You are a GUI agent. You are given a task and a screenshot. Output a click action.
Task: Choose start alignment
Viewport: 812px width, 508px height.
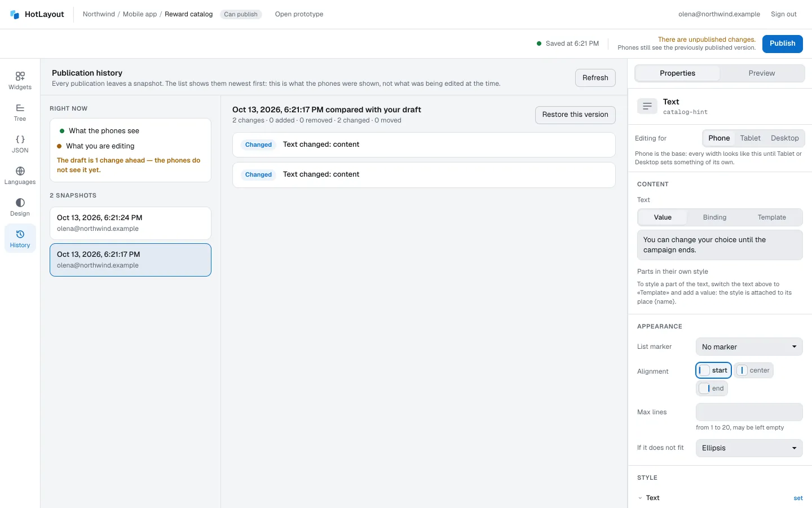713,370
